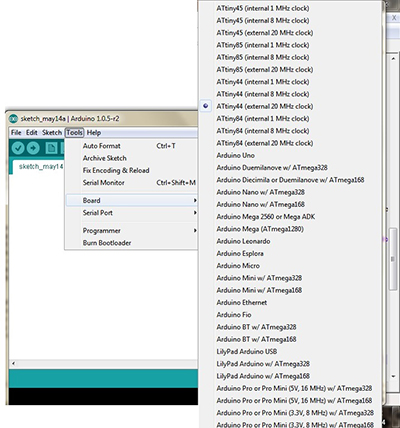Select ATtiny45 (internal 1 MHz clock)
The image size is (400, 428).
click(x=263, y=8)
